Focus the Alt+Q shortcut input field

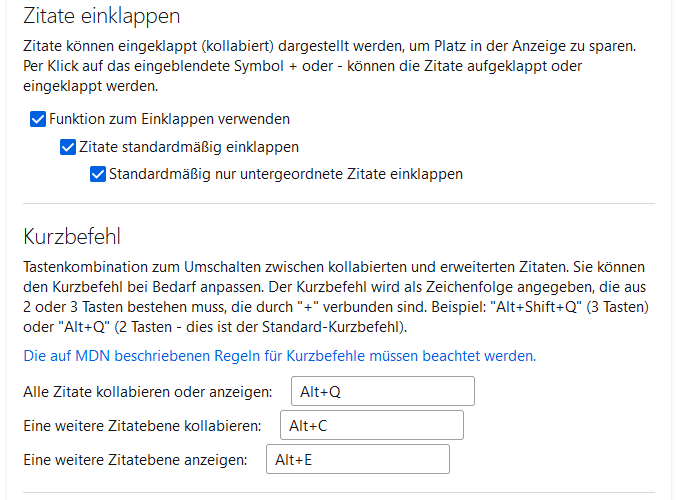pyautogui.click(x=382, y=392)
